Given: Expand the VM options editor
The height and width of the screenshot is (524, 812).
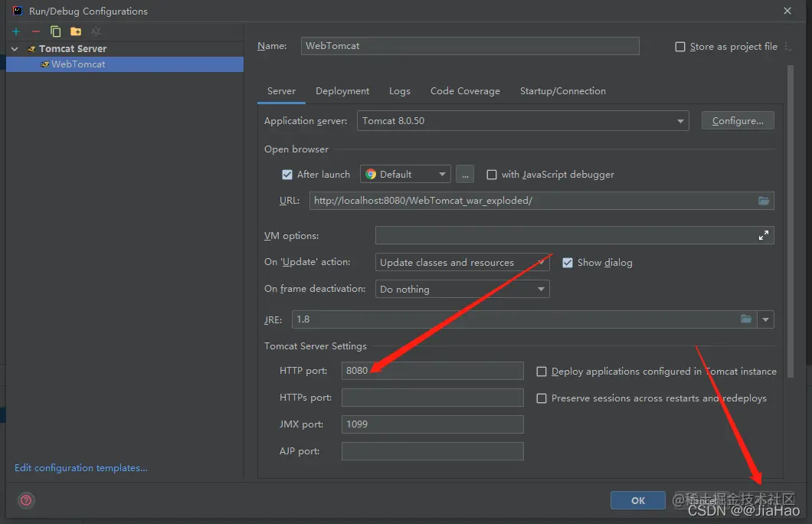Looking at the screenshot, I should click(763, 236).
